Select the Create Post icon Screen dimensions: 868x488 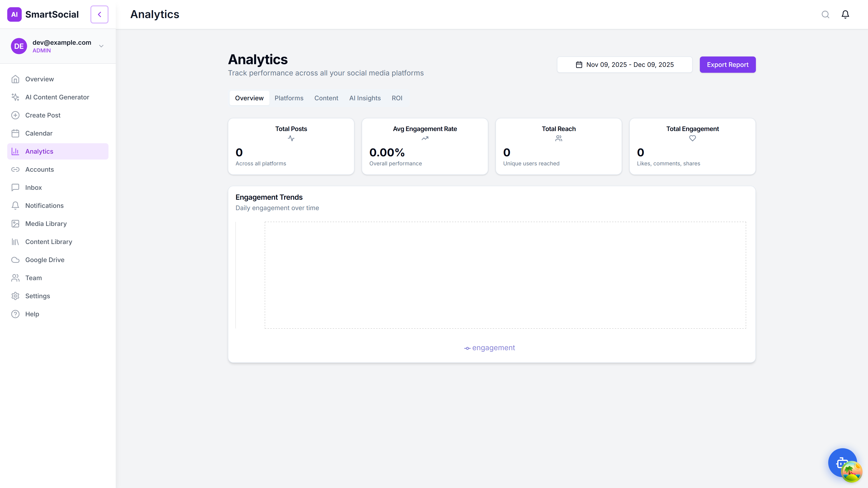pyautogui.click(x=16, y=115)
